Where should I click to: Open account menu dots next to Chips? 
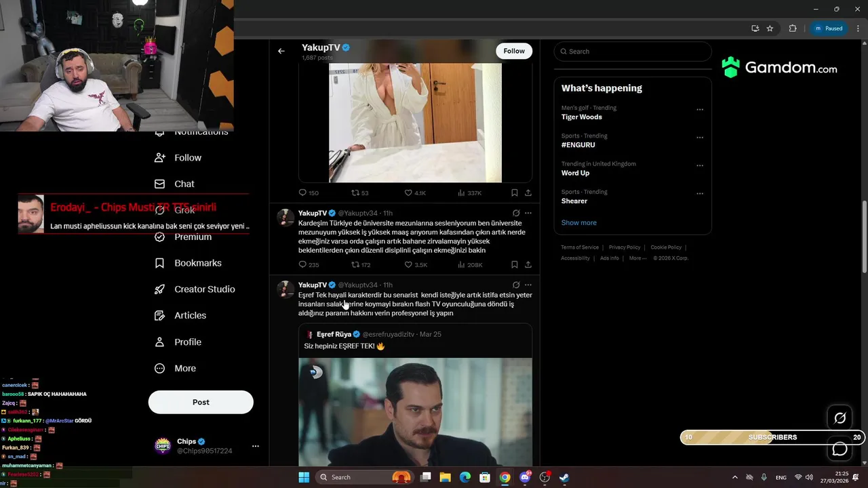coord(256,446)
